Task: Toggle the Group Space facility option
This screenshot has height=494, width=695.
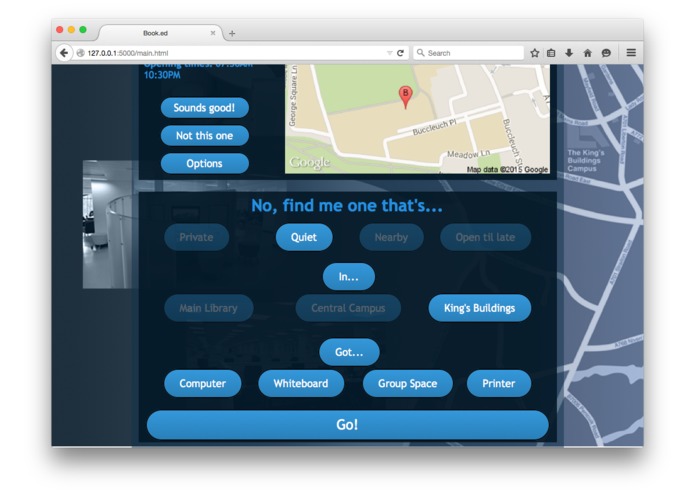Action: pos(408,383)
